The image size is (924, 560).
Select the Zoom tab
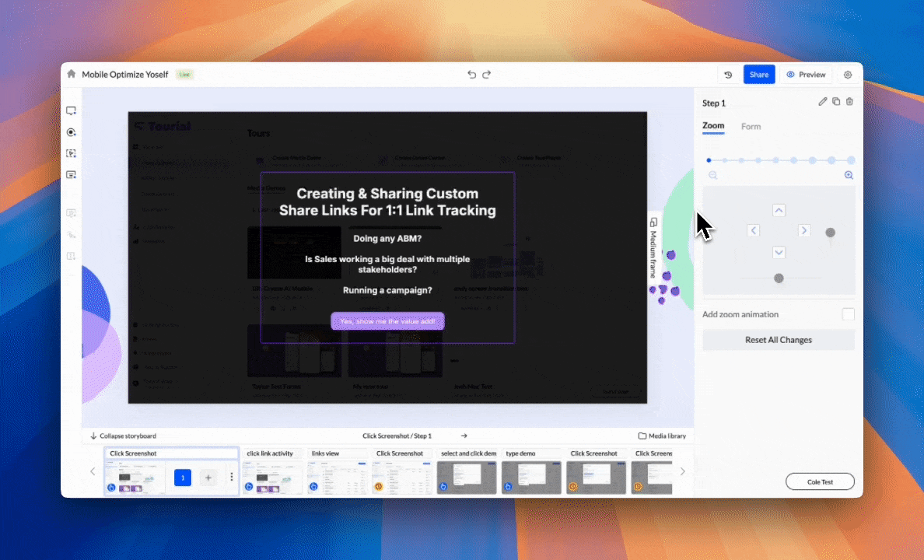pos(713,126)
